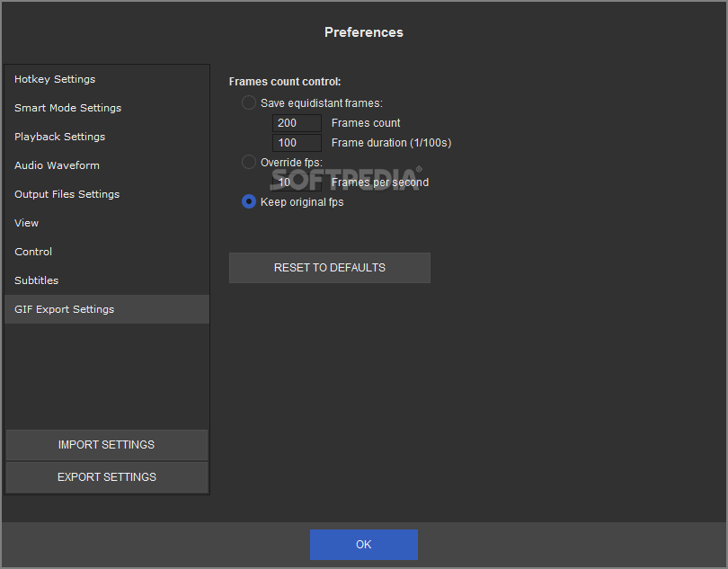Click IMPORT SETTINGS button
The image size is (728, 569).
(107, 445)
